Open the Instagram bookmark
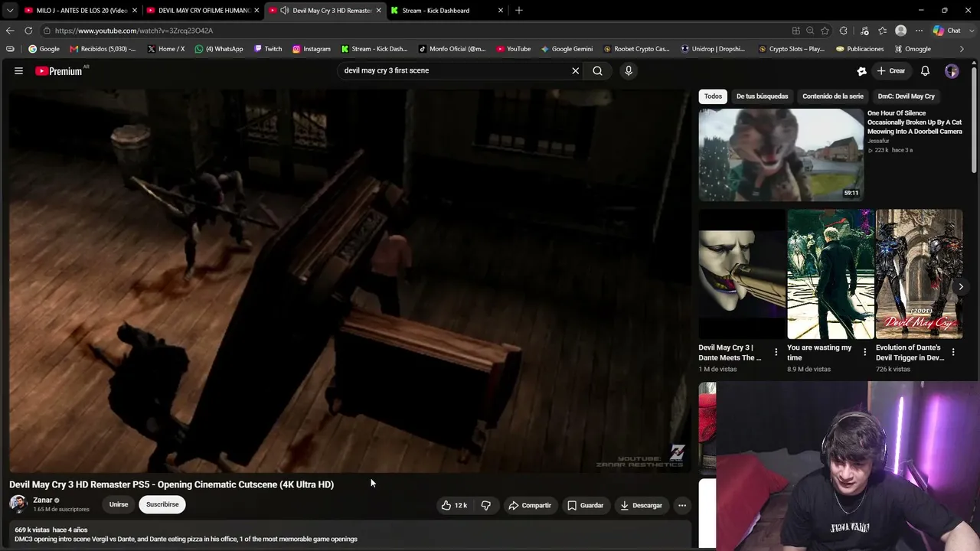 coord(312,49)
